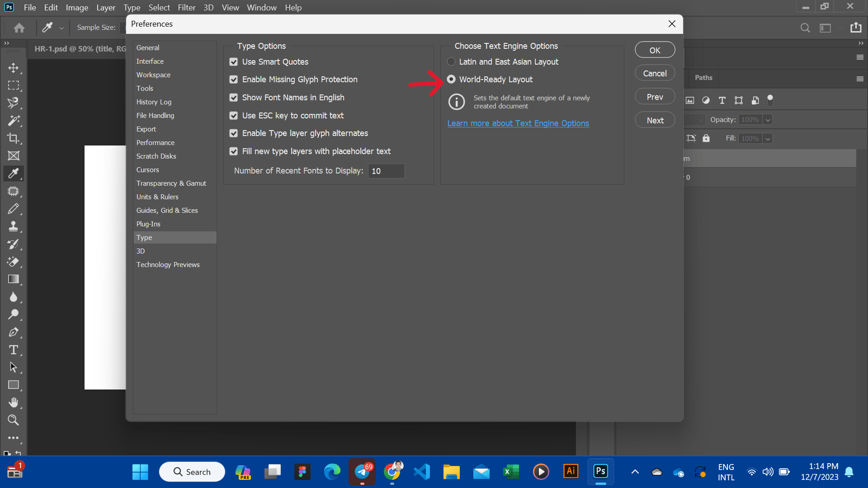
Task: Click the Fill value field
Action: click(750, 139)
